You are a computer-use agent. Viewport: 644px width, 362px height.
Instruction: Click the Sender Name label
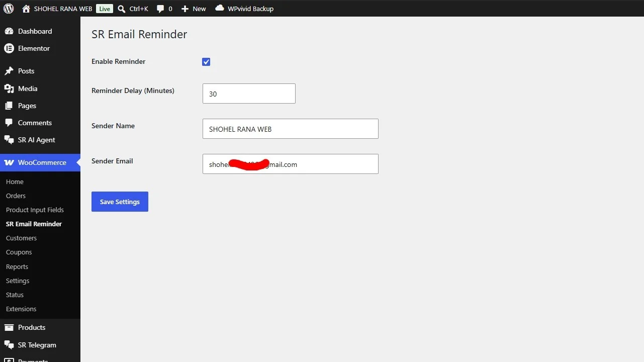coord(113,126)
